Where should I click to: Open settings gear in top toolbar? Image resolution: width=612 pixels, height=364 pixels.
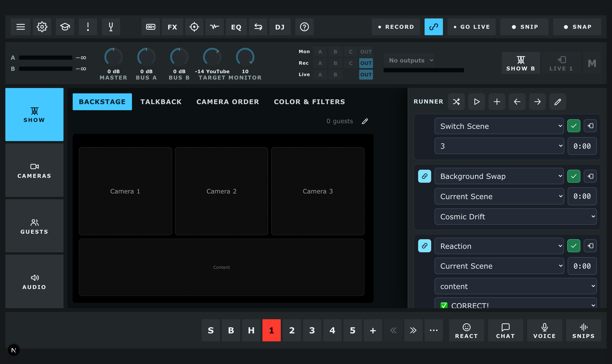coord(42,27)
